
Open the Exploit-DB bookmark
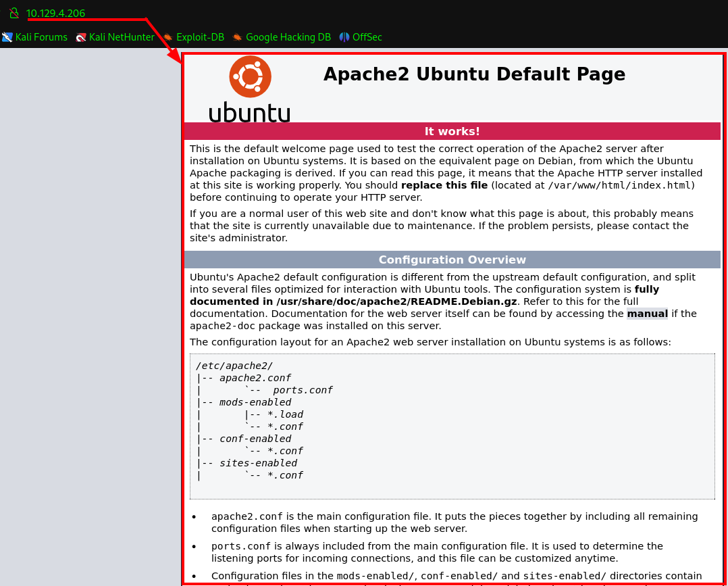click(x=200, y=37)
